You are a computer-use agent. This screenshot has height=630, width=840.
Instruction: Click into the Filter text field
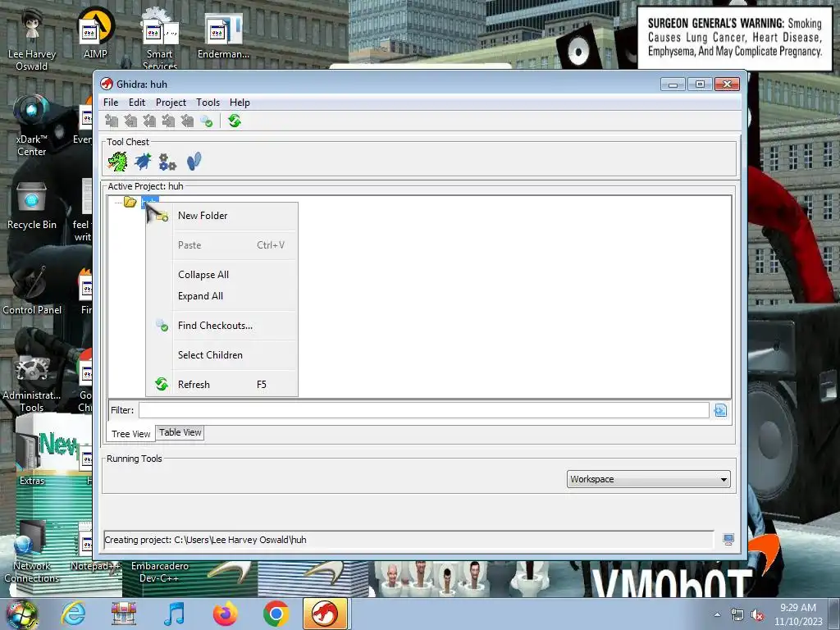tap(424, 410)
